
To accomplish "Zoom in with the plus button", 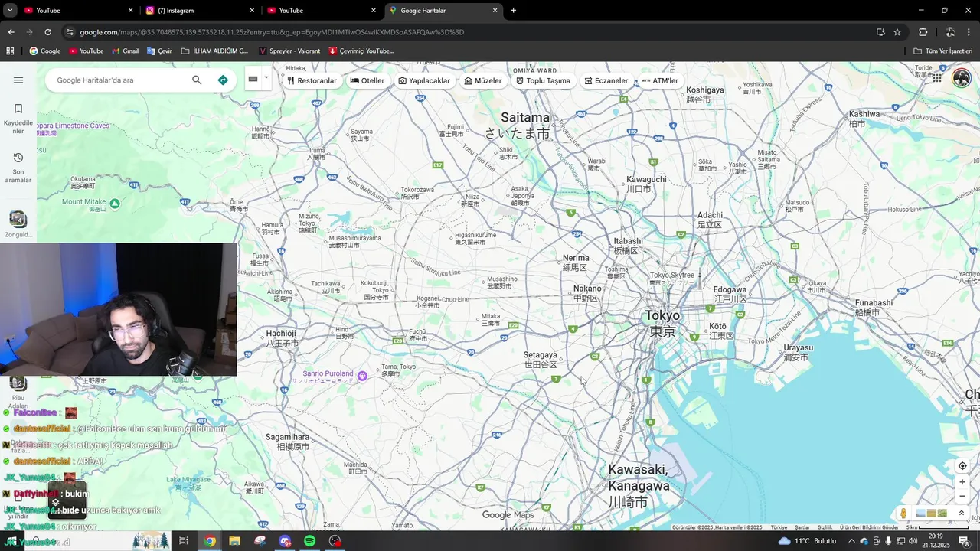I will pos(962,482).
